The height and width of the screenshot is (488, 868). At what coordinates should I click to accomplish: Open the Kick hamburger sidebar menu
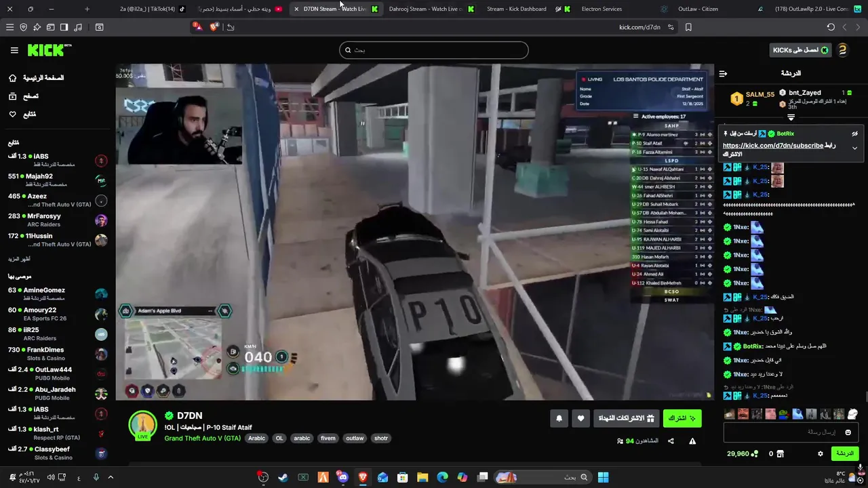click(x=14, y=50)
